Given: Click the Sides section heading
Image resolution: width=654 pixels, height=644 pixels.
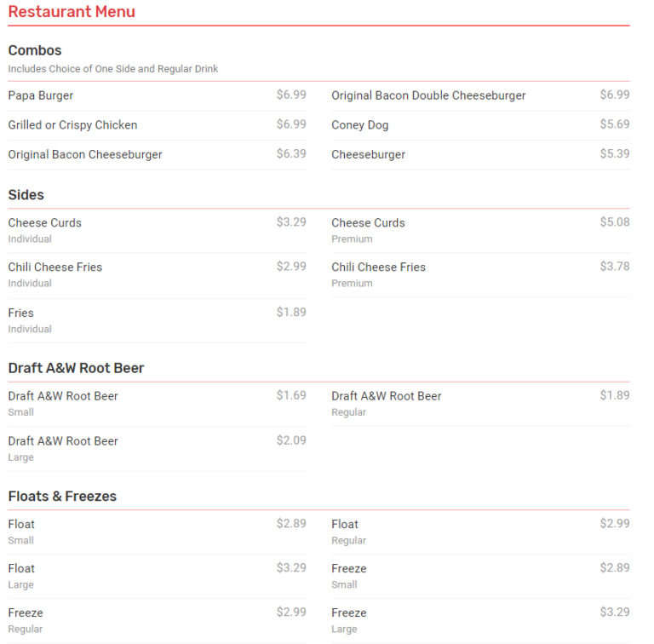Looking at the screenshot, I should [x=26, y=195].
